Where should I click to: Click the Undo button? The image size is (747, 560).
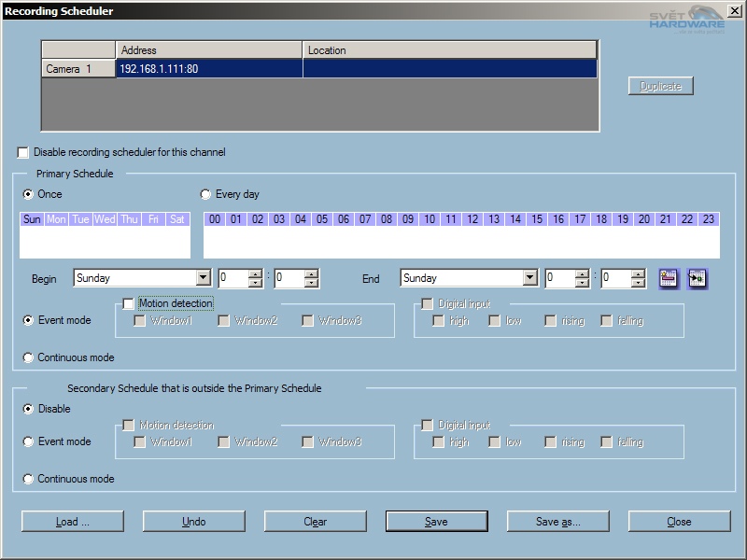coord(193,522)
